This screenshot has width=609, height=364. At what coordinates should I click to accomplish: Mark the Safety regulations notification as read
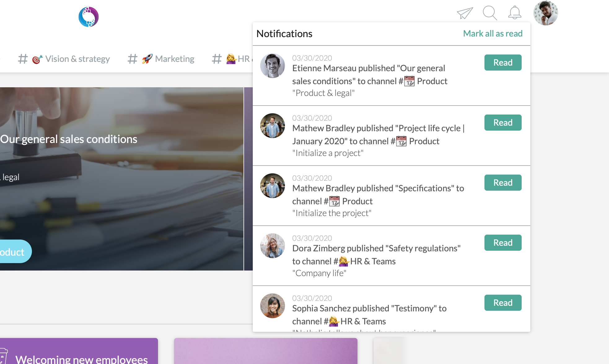(502, 242)
